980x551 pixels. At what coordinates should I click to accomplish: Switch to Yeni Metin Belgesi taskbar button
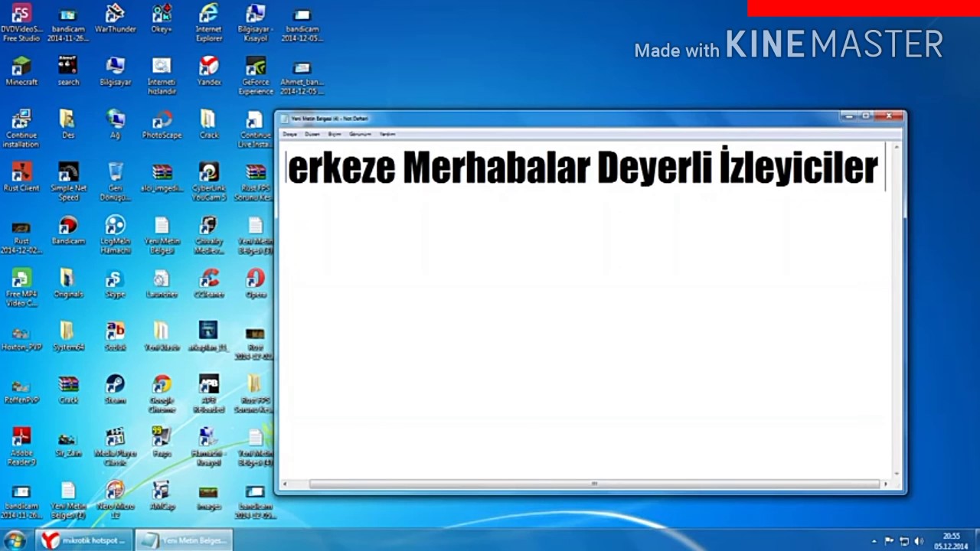pos(182,540)
